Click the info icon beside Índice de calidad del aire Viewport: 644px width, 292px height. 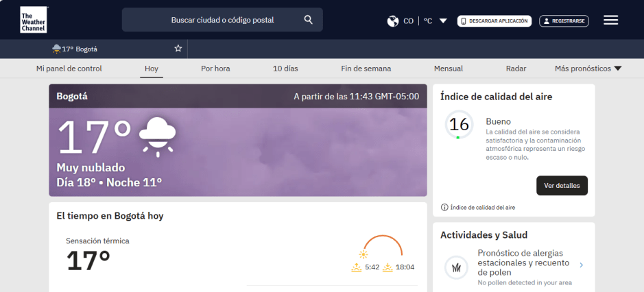(x=444, y=207)
